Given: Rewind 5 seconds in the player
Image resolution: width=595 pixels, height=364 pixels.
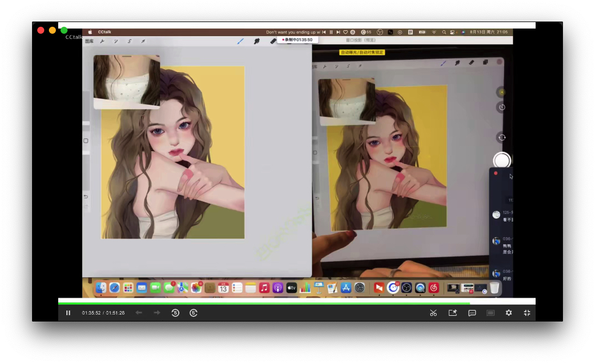Looking at the screenshot, I should [175, 313].
